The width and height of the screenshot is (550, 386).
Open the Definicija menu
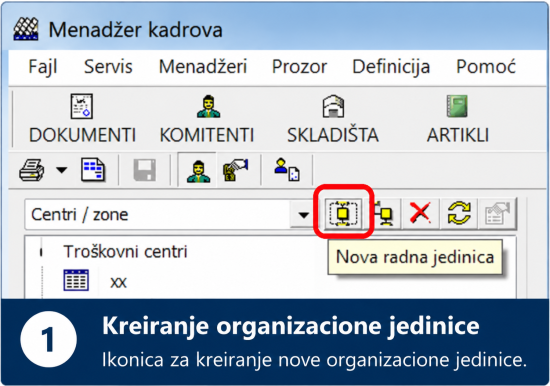point(391,67)
